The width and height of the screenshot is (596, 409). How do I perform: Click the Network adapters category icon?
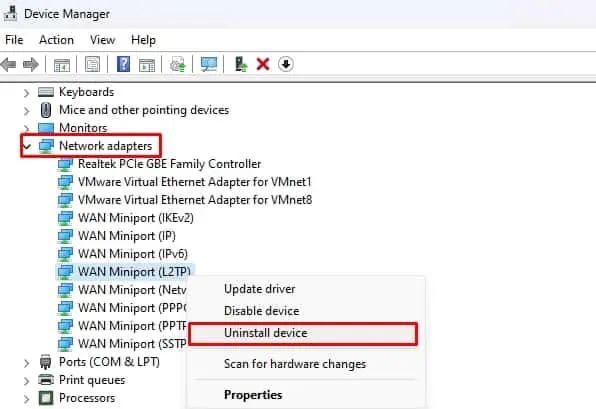46,146
